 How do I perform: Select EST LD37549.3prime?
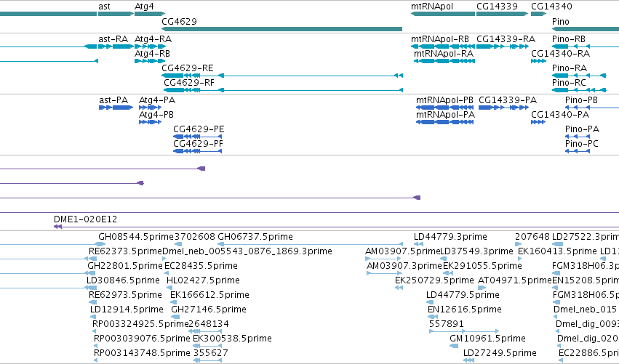(476, 251)
